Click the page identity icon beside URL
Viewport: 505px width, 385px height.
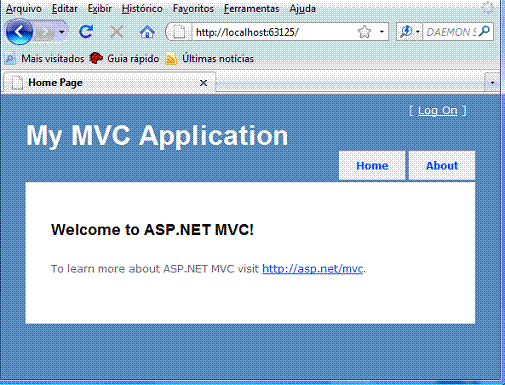pos(179,32)
